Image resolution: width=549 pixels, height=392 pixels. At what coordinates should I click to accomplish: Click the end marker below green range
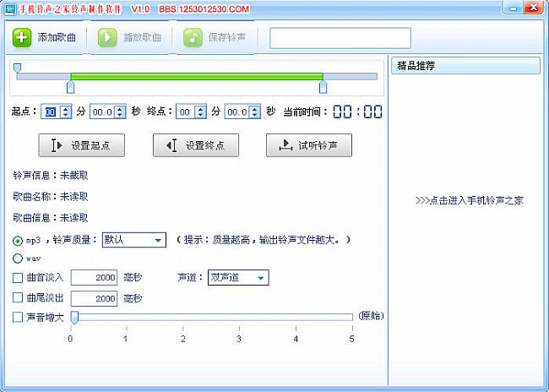[323, 87]
